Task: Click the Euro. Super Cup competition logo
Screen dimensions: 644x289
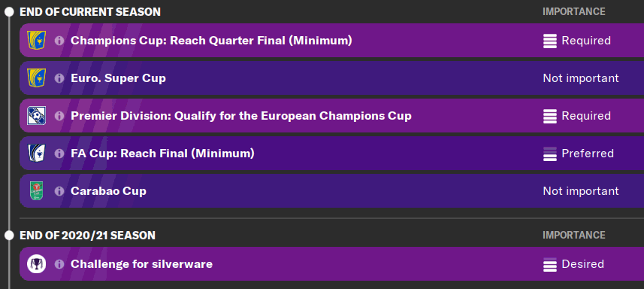Action: (36, 78)
